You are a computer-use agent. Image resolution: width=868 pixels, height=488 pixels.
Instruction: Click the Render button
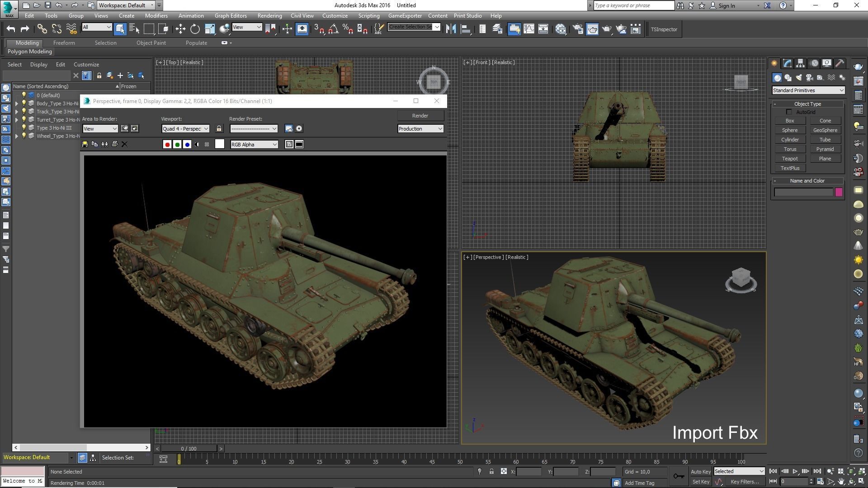[420, 116]
